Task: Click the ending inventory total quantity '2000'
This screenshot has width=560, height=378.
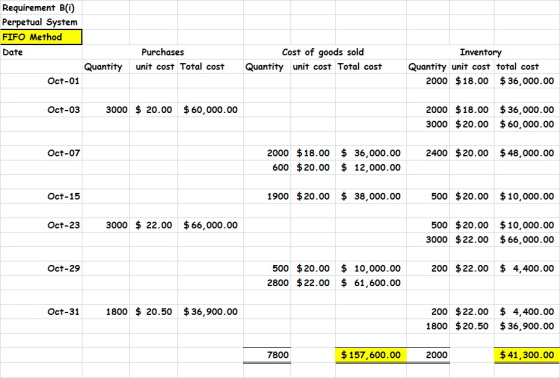Action: (x=428, y=355)
